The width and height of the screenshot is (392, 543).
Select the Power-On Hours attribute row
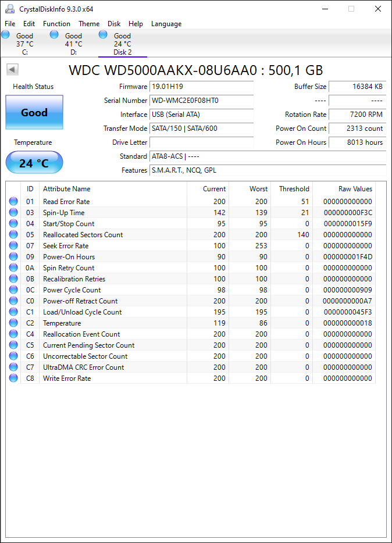(191, 256)
